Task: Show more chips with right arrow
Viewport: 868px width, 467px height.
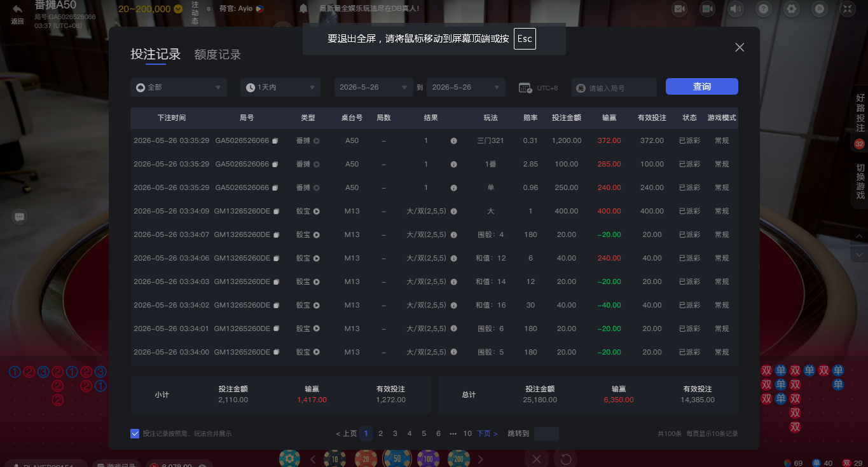Action: pyautogui.click(x=481, y=459)
